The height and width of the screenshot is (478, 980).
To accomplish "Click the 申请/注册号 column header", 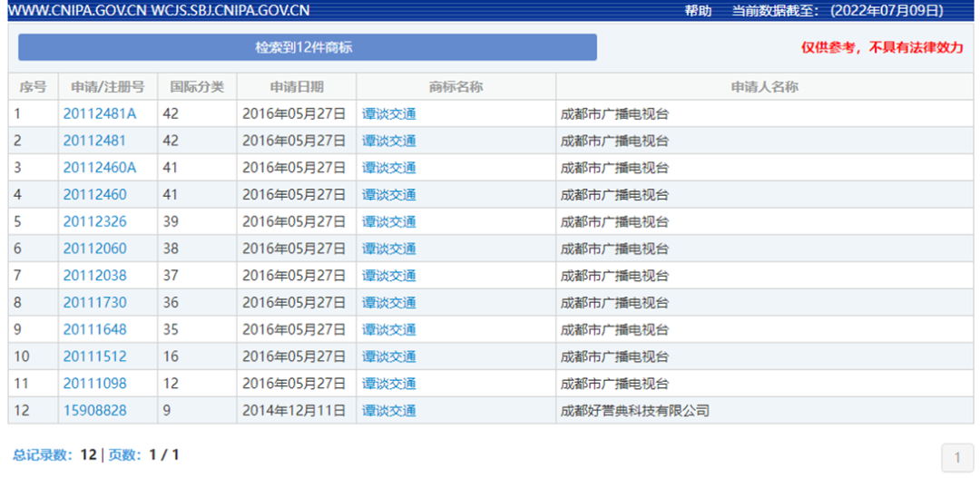I will 107,87.
